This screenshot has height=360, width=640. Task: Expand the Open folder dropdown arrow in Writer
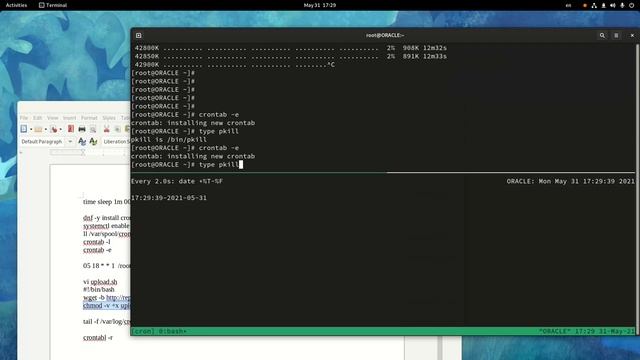(46, 129)
